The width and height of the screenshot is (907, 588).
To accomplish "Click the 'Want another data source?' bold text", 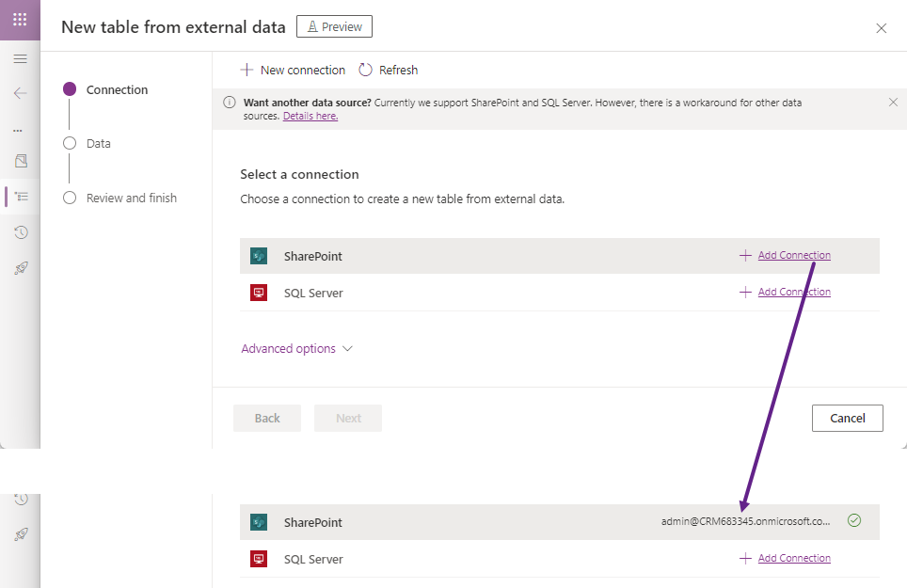I will [307, 103].
